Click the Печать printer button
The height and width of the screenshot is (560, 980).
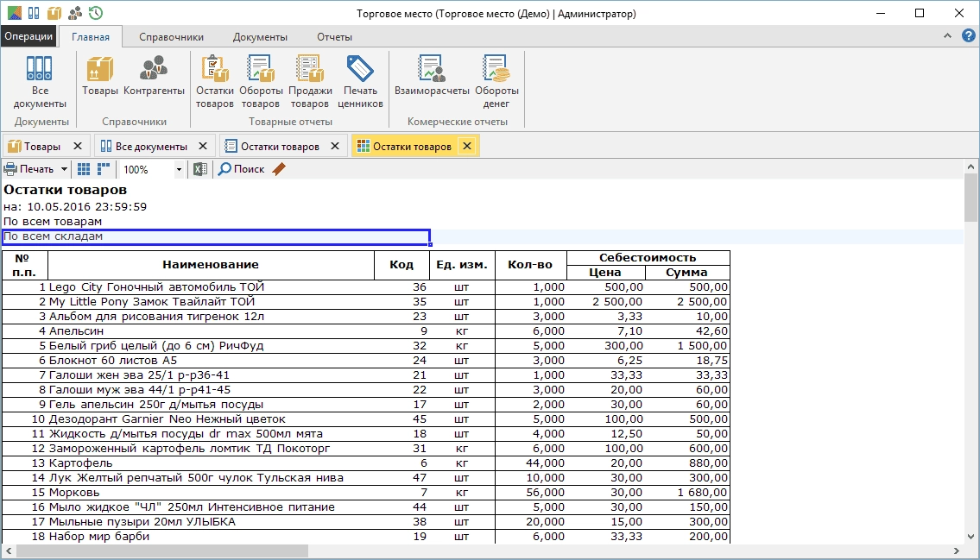point(29,169)
